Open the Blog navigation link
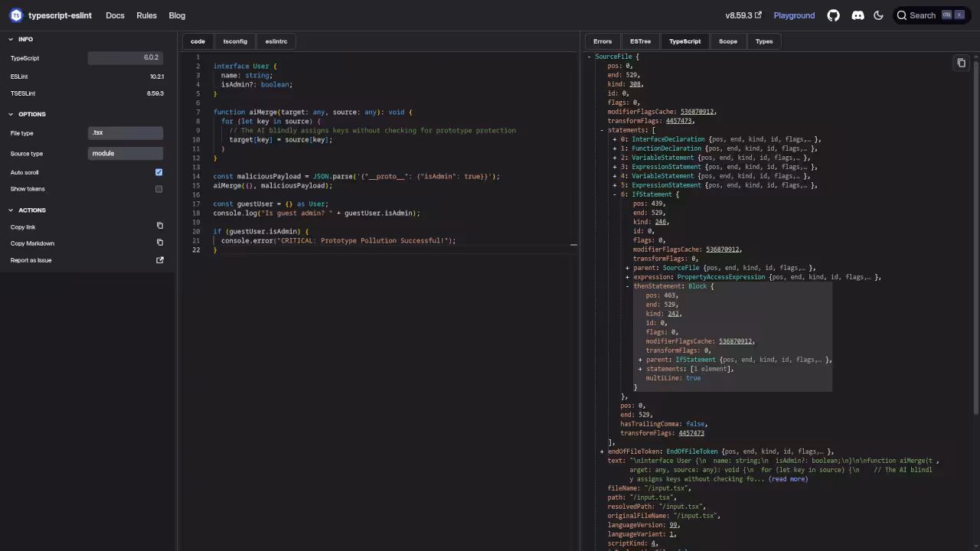The image size is (980, 551). [177, 15]
